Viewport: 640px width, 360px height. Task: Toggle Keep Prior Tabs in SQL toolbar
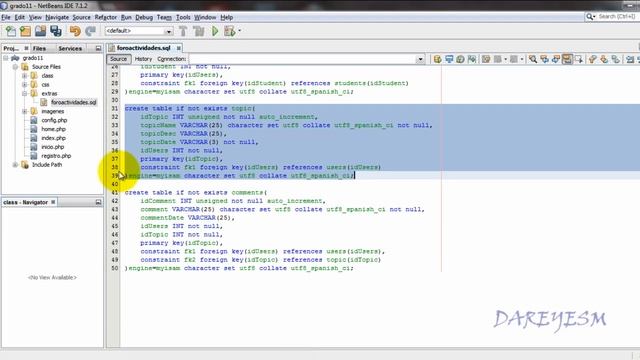(472, 59)
